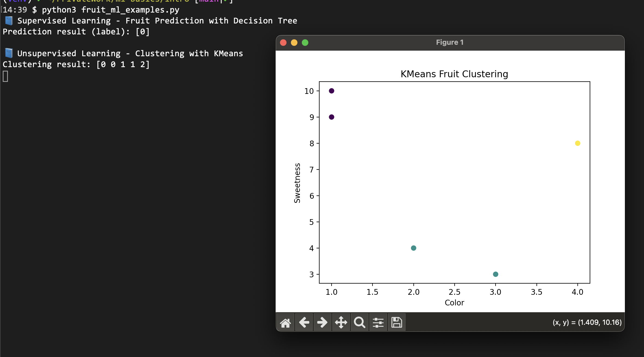Viewport: 644px width, 357px height.
Task: Activate the Zoom magnifier tool
Action: [x=359, y=323]
